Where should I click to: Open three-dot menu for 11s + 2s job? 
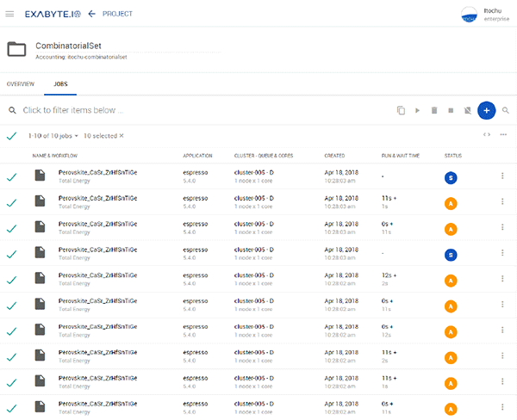[502, 355]
